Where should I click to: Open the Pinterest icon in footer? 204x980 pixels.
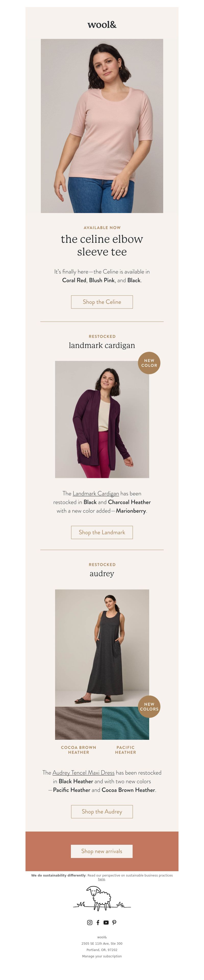point(114,923)
